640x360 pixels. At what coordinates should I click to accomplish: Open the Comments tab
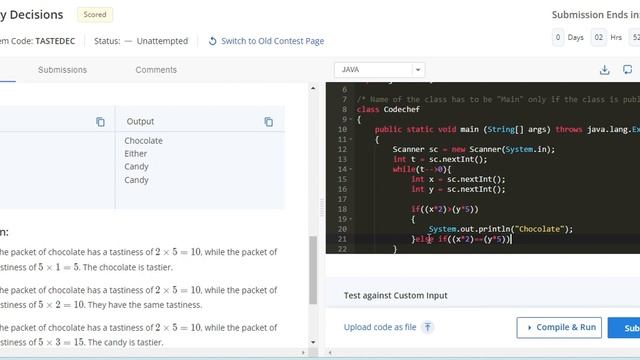click(x=156, y=70)
